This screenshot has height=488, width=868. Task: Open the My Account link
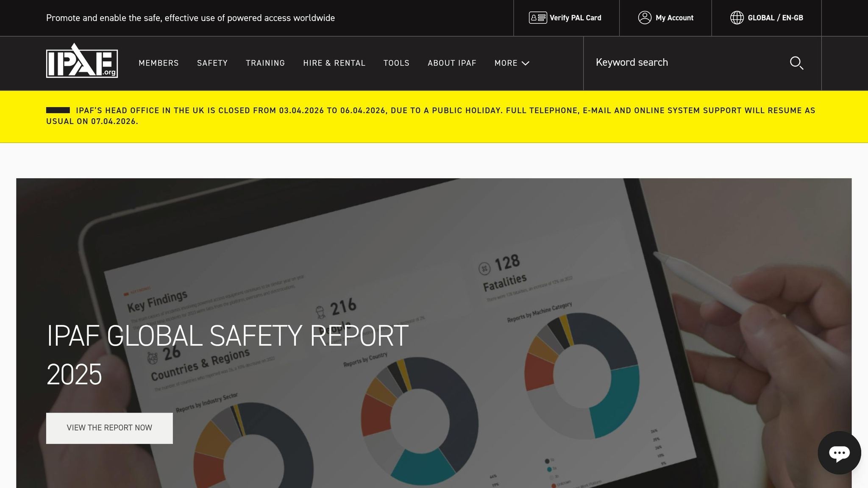[x=674, y=18]
